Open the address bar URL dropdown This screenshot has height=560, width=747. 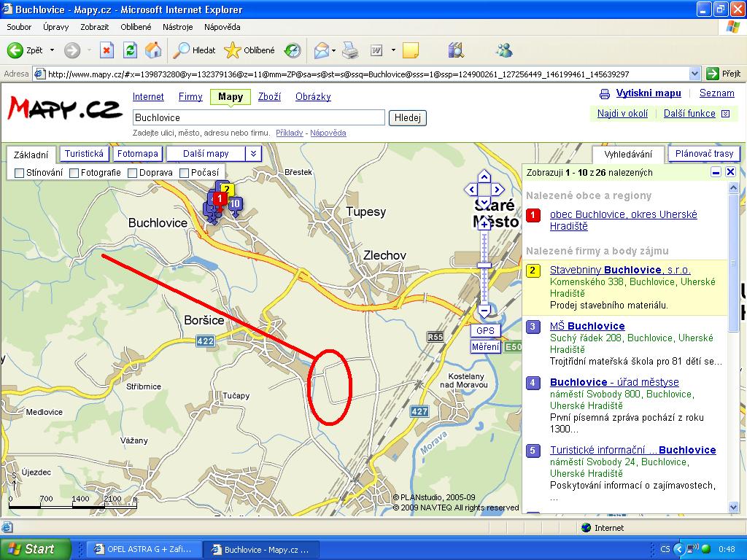[x=694, y=74]
